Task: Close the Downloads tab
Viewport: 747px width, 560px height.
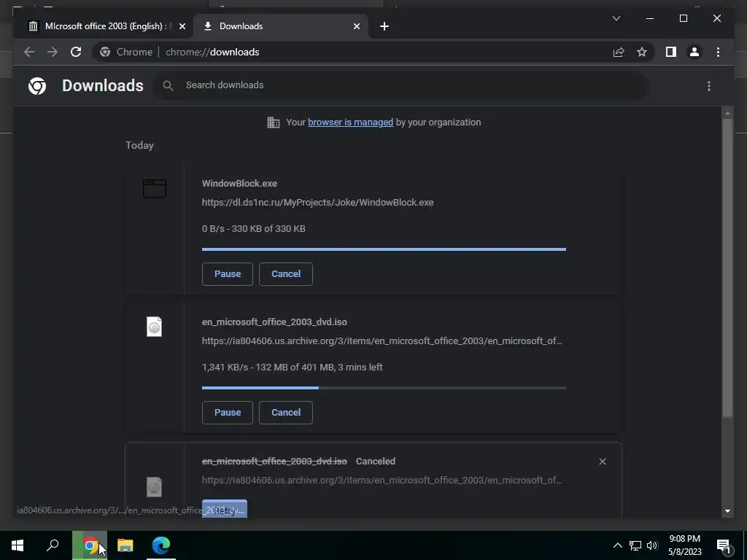Action: (x=356, y=26)
